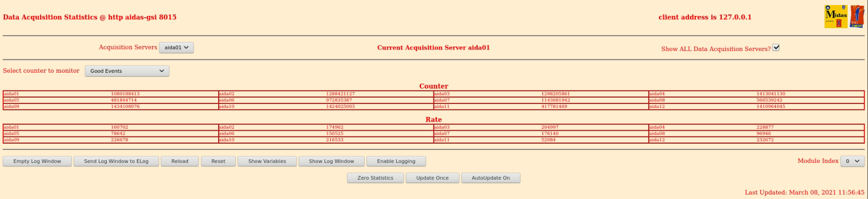Turn AutoUpdate On
The width and height of the screenshot is (868, 199).
[491, 178]
